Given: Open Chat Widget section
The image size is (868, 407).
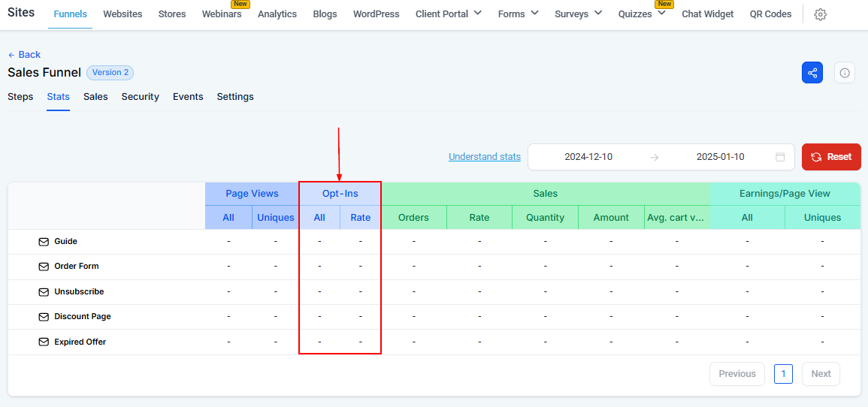Looking at the screenshot, I should pos(707,14).
